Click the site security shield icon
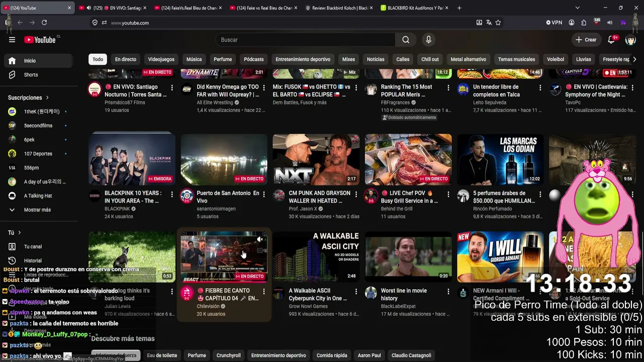Image resolution: width=644 pixels, height=362 pixels. click(x=95, y=23)
